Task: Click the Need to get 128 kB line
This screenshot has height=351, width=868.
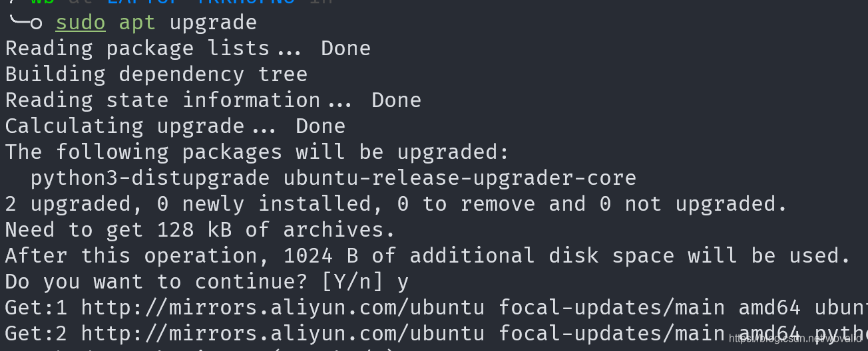Action: click(x=200, y=230)
